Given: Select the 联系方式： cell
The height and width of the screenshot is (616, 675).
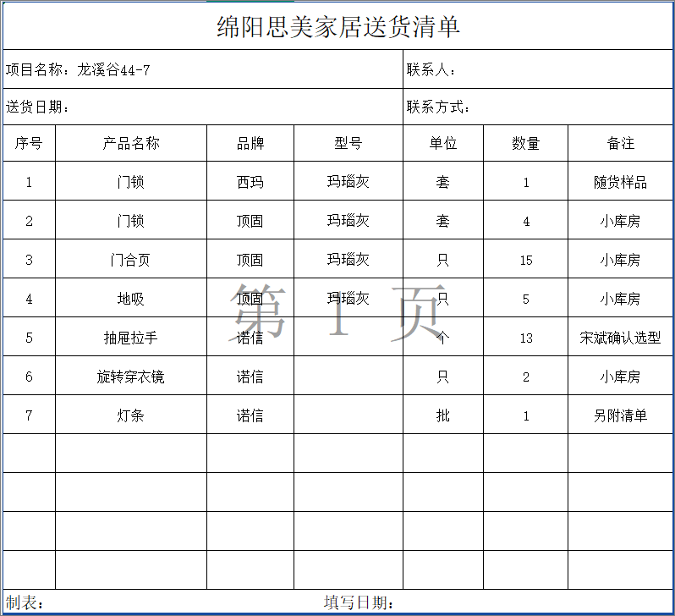Looking at the screenshot, I should coord(538,107).
